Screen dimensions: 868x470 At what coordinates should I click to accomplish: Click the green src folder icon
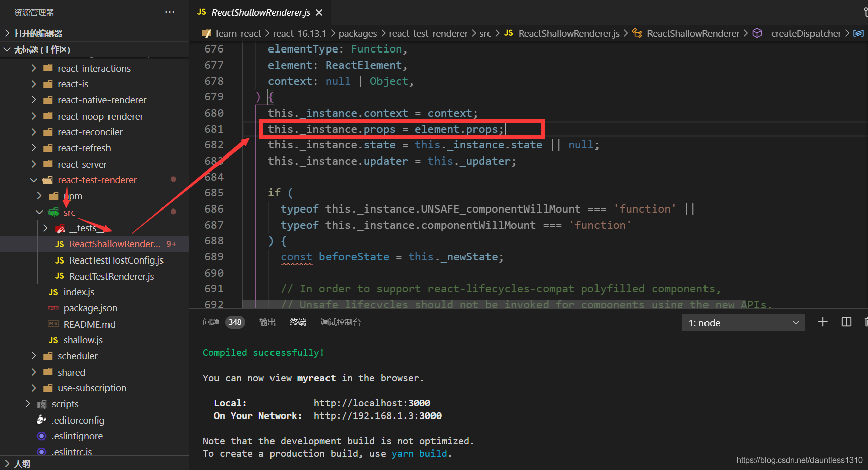click(53, 212)
